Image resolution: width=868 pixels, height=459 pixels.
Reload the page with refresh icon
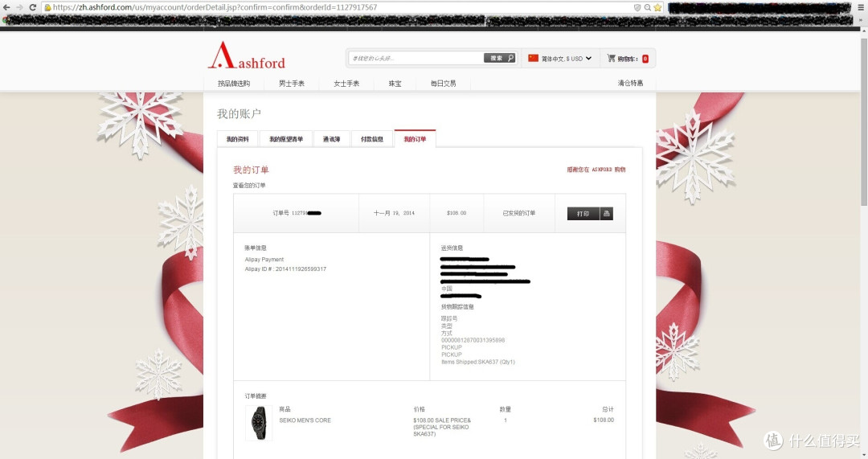(x=33, y=7)
